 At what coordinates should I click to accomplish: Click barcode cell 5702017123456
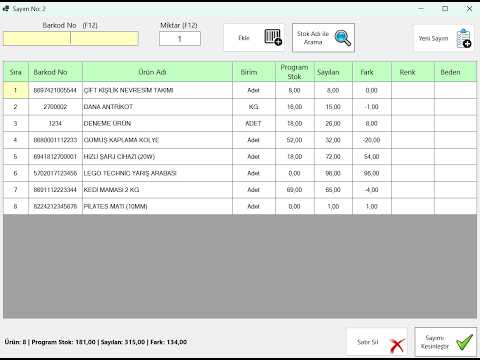[55, 173]
